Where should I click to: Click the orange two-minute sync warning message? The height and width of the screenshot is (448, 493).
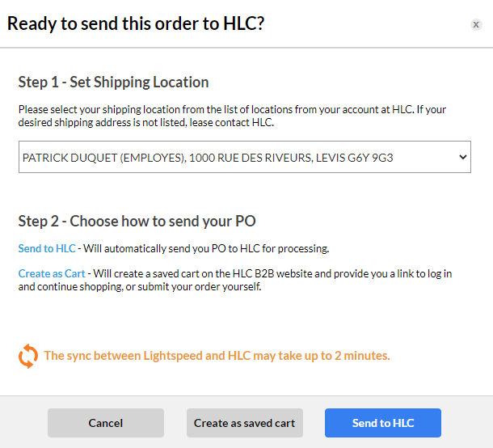(x=217, y=355)
